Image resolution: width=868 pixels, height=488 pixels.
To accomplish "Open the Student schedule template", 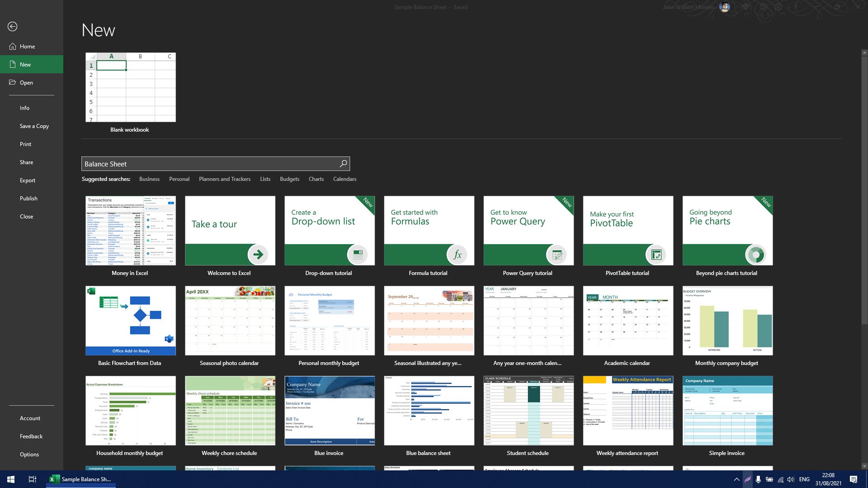I will pos(528,411).
